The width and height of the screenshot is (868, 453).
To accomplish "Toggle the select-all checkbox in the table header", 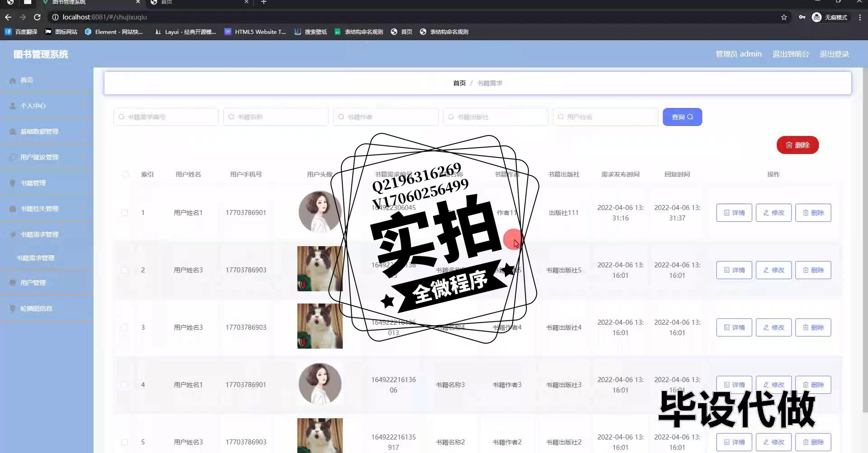I will click(125, 174).
